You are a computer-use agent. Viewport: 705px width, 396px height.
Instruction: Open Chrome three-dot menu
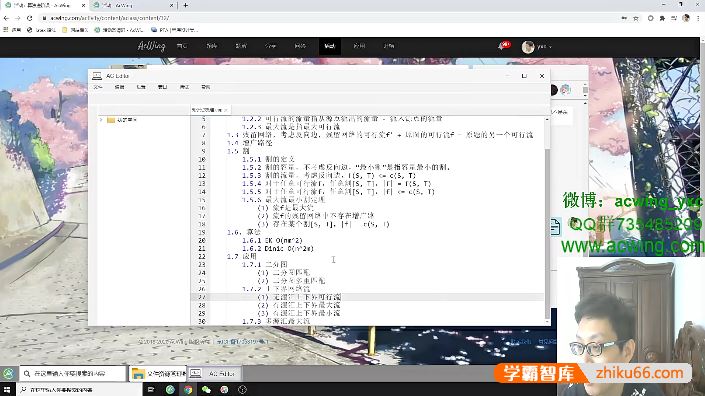point(698,18)
